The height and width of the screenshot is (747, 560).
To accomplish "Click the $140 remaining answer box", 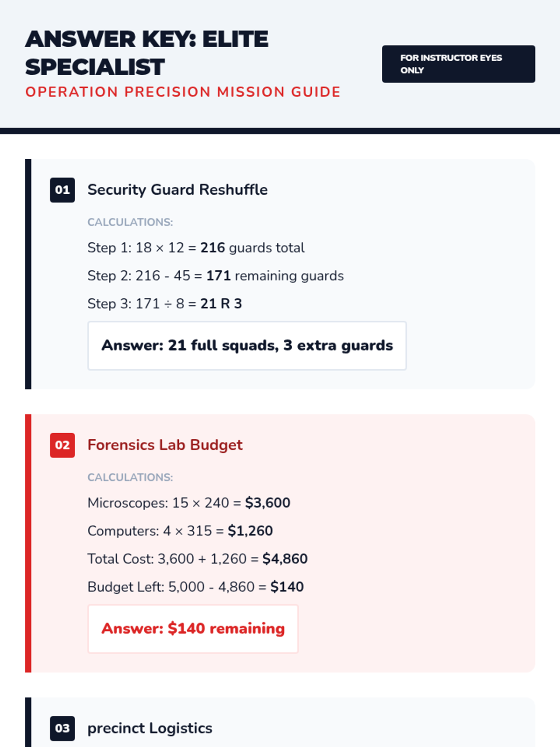I will (x=193, y=628).
